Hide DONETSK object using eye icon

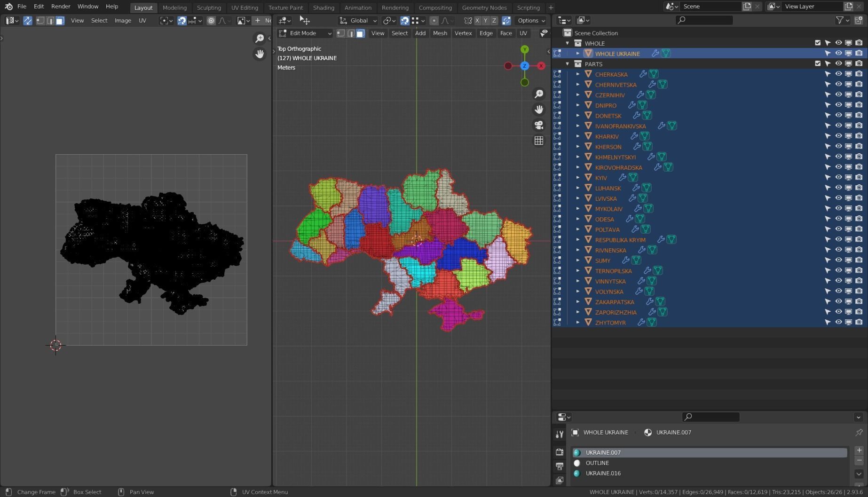point(838,116)
